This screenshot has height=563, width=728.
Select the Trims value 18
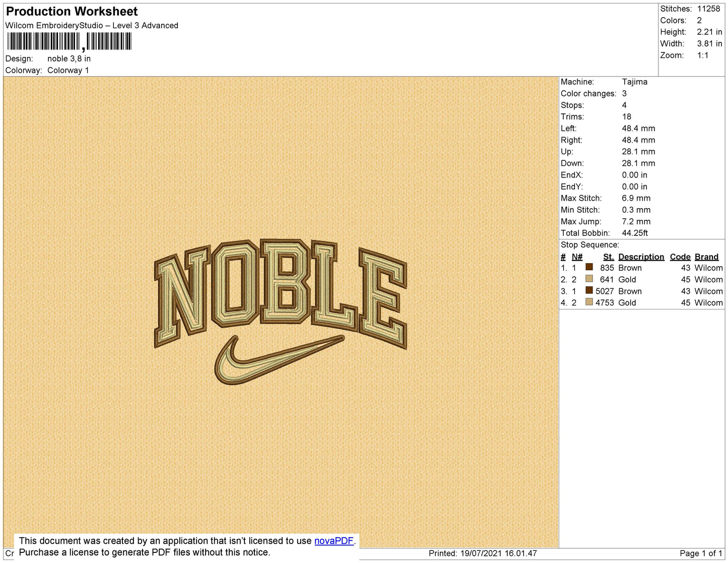pyautogui.click(x=626, y=116)
